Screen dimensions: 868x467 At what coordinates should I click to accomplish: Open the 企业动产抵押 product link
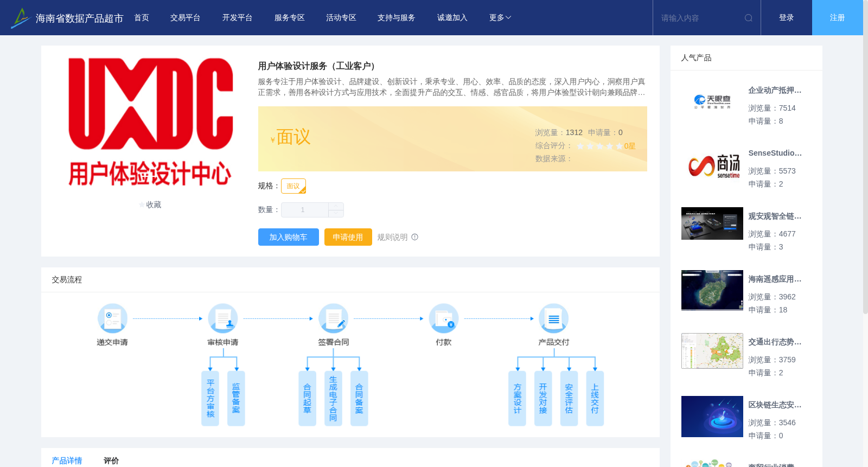tap(775, 91)
